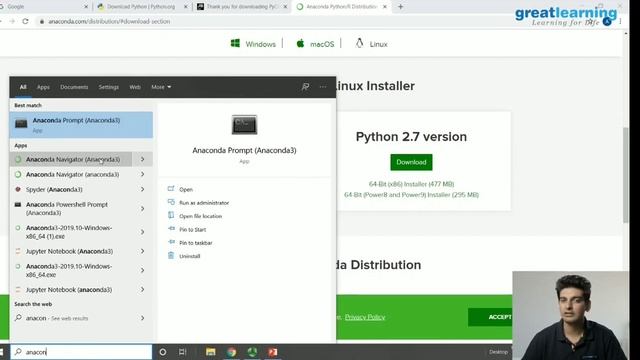Switch to Apps search filter tab
Viewport: 640px width, 360px height.
point(43,87)
